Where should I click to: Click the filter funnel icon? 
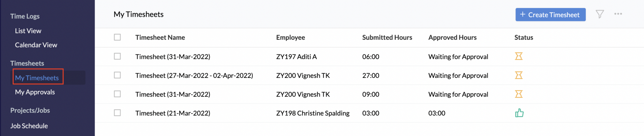pos(600,14)
